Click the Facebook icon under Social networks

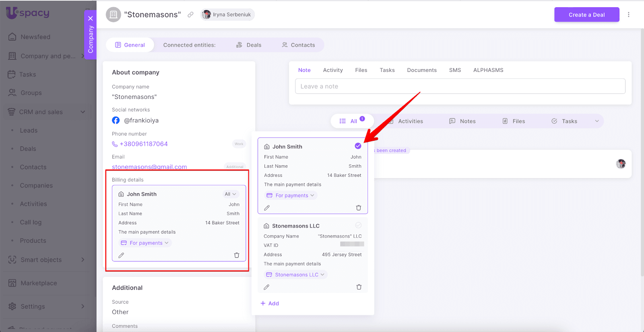click(116, 121)
